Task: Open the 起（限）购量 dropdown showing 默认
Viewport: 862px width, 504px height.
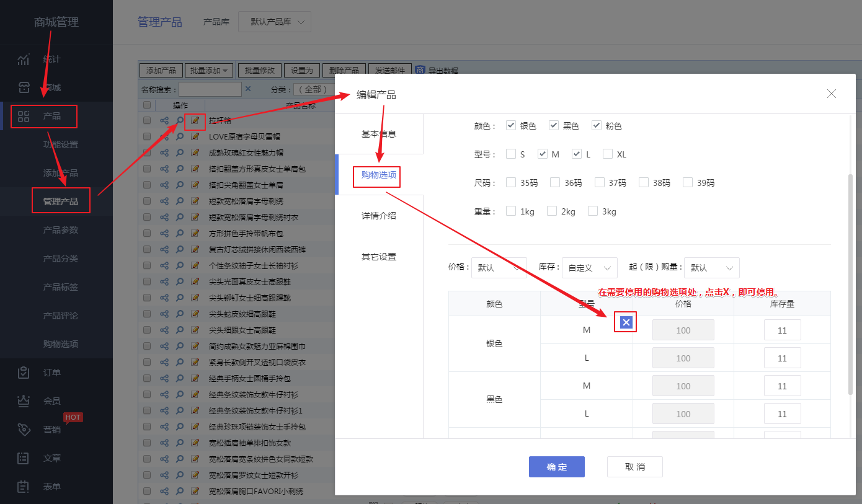Action: [x=712, y=268]
